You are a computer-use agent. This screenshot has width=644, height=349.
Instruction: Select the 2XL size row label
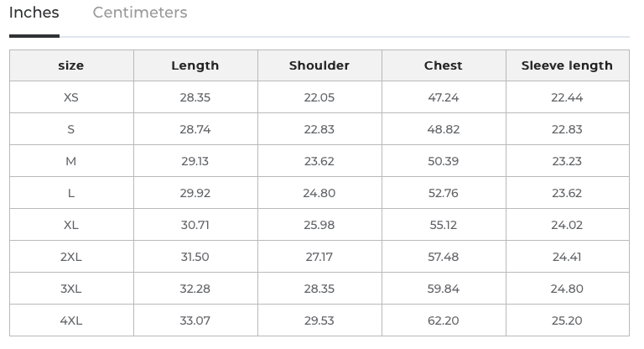click(71, 257)
